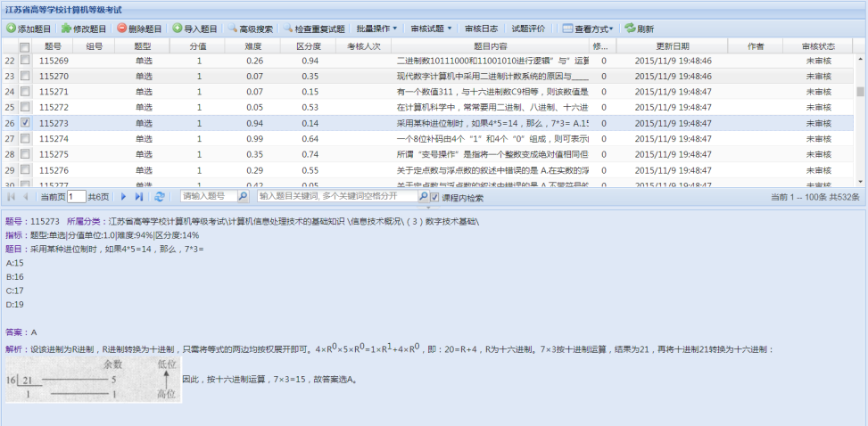Jump to the last page arrow
Image resolution: width=868 pixels, height=426 pixels.
coord(138,196)
